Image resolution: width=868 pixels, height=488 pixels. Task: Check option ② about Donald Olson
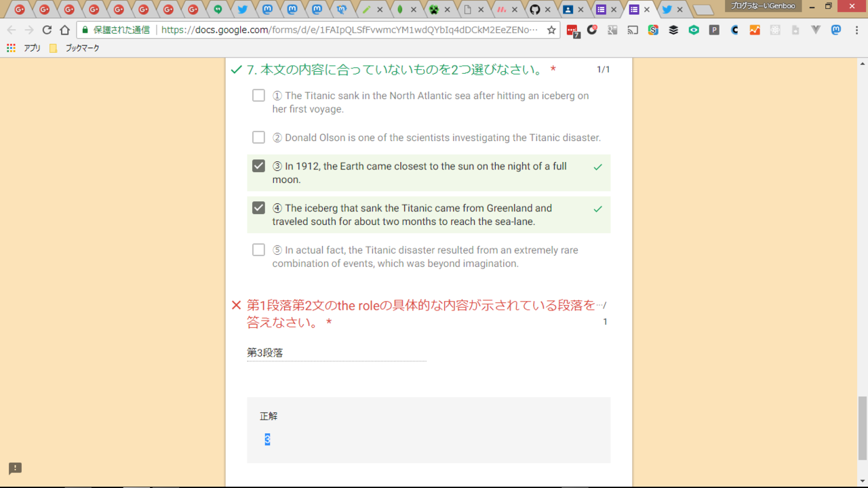tap(258, 138)
